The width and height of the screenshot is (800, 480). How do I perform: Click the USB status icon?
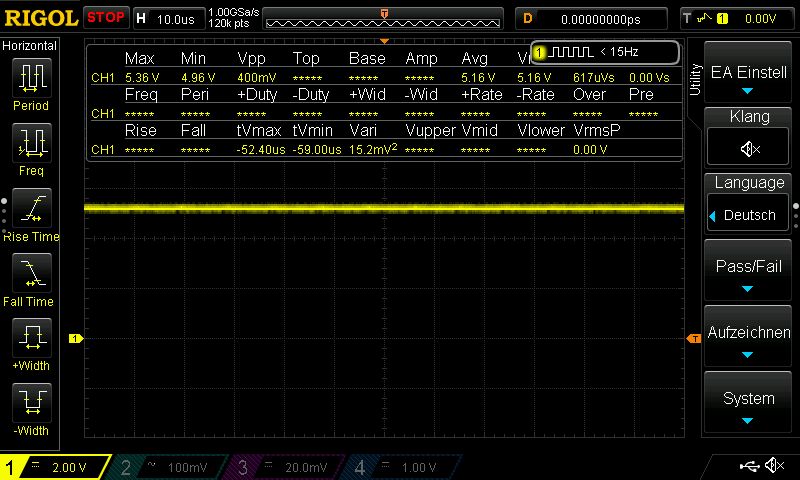point(749,466)
